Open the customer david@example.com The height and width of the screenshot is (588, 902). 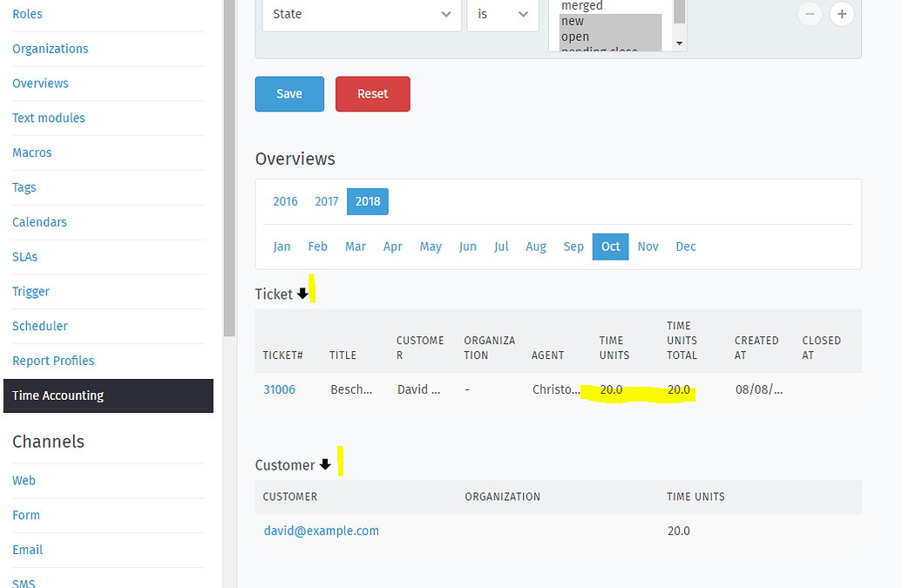point(321,530)
